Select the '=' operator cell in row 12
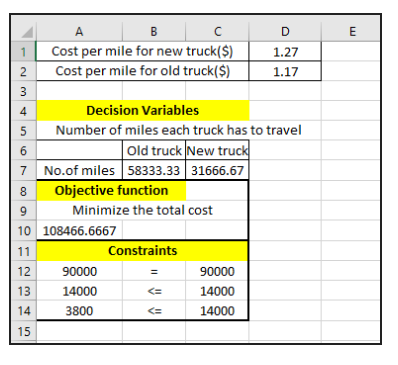The width and height of the screenshot is (398, 365). 154,271
